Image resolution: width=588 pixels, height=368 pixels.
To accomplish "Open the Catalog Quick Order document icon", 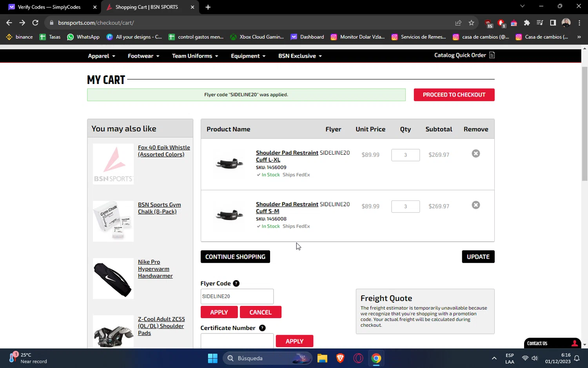I will (x=492, y=55).
